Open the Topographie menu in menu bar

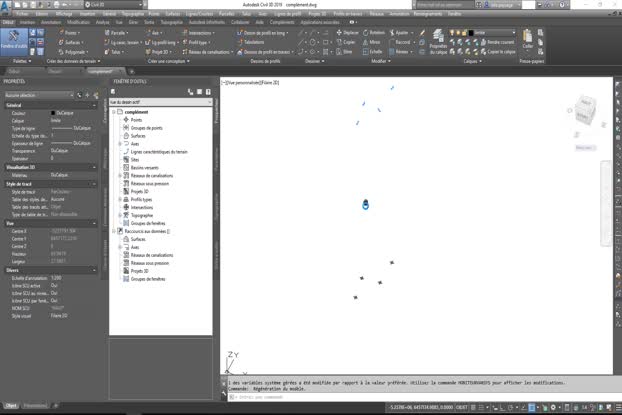pos(132,14)
